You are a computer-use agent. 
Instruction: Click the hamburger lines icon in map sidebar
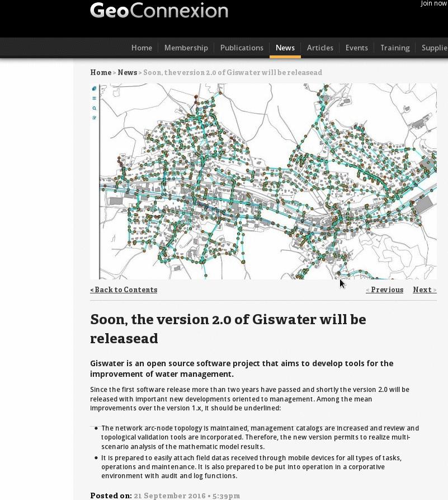(x=94, y=98)
